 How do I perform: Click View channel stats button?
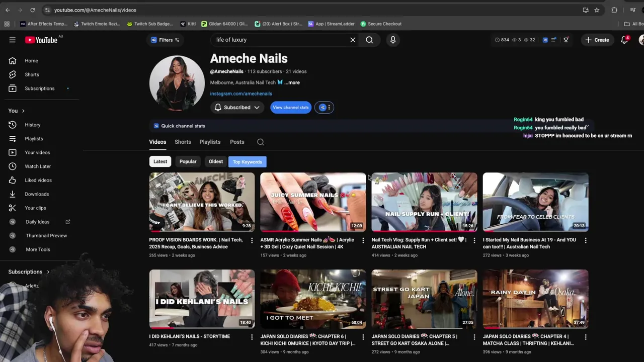[x=291, y=107]
